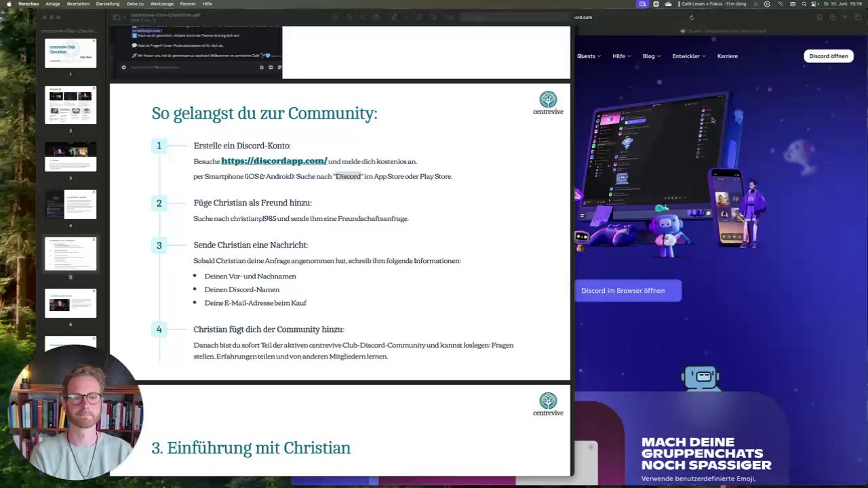Expand the Entwickler dropdown on Discord site
This screenshot has width=868, height=488.
[x=689, y=56]
